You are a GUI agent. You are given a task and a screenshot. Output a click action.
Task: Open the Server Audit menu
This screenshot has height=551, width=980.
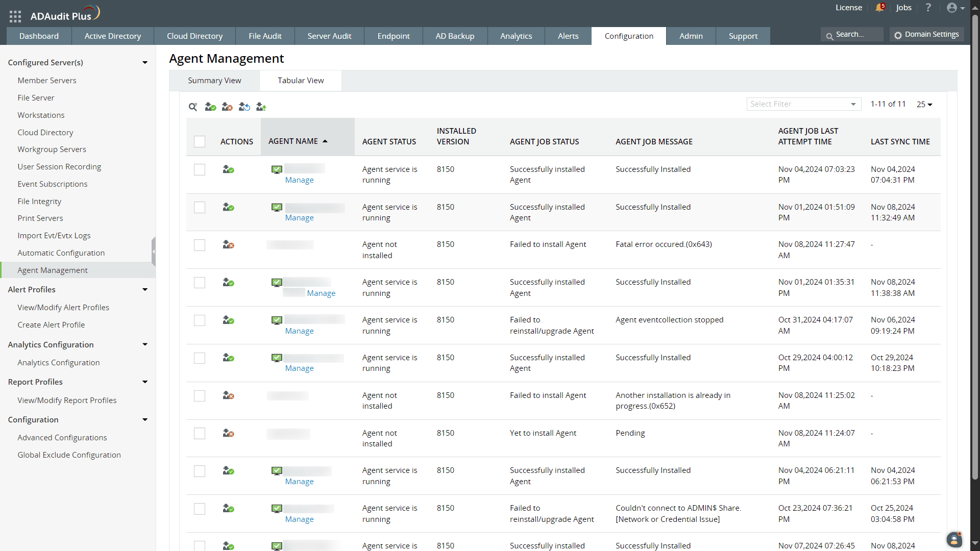pos(329,36)
